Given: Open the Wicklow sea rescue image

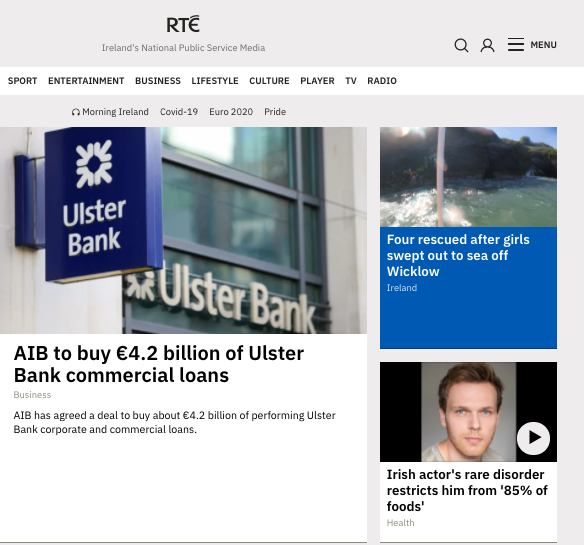Looking at the screenshot, I should [469, 177].
